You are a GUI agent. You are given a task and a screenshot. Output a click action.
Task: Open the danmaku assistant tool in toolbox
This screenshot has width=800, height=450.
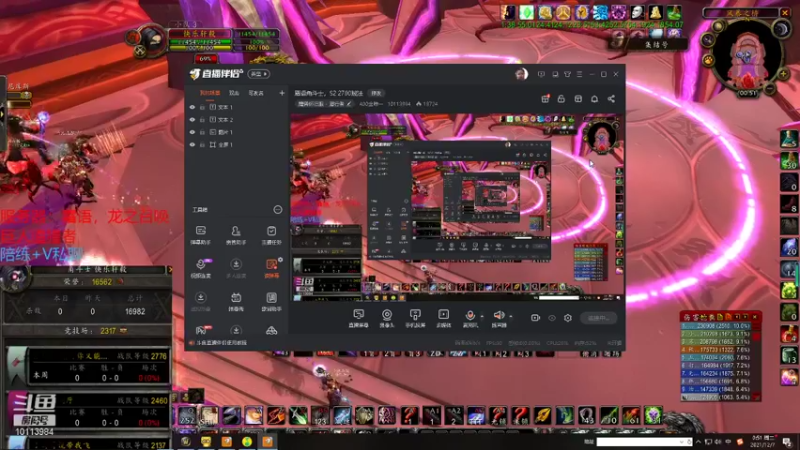pos(201,235)
